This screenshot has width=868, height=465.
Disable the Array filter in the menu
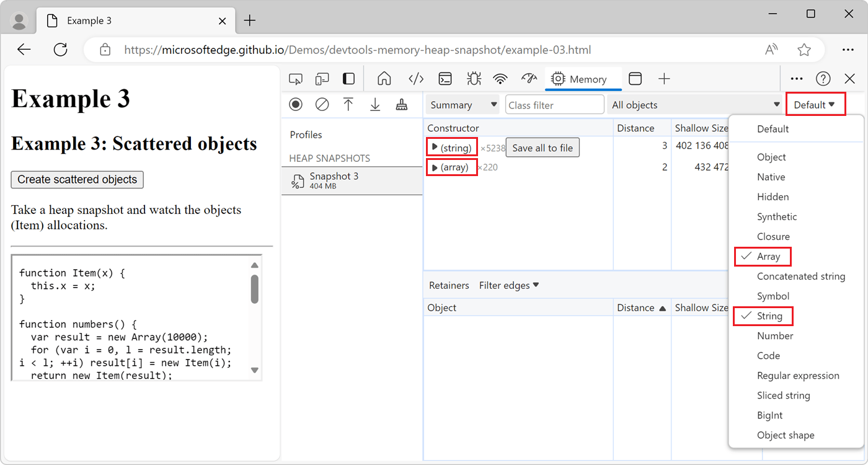[769, 256]
